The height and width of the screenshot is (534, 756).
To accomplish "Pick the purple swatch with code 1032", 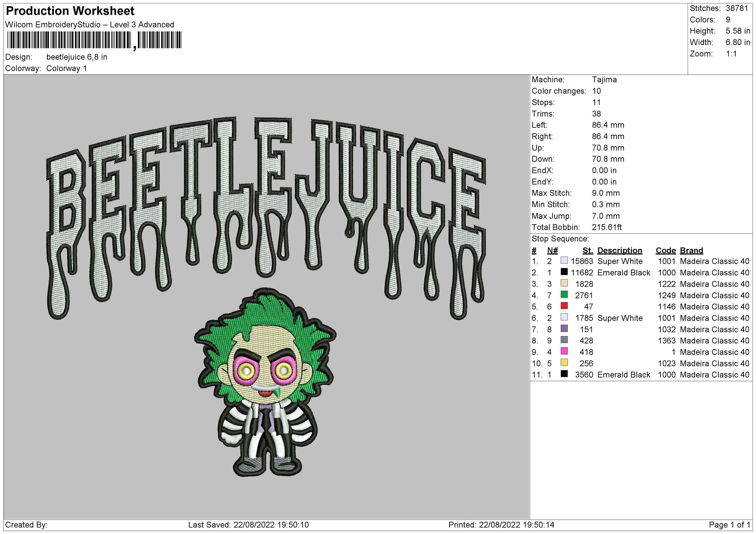I will coord(564,329).
